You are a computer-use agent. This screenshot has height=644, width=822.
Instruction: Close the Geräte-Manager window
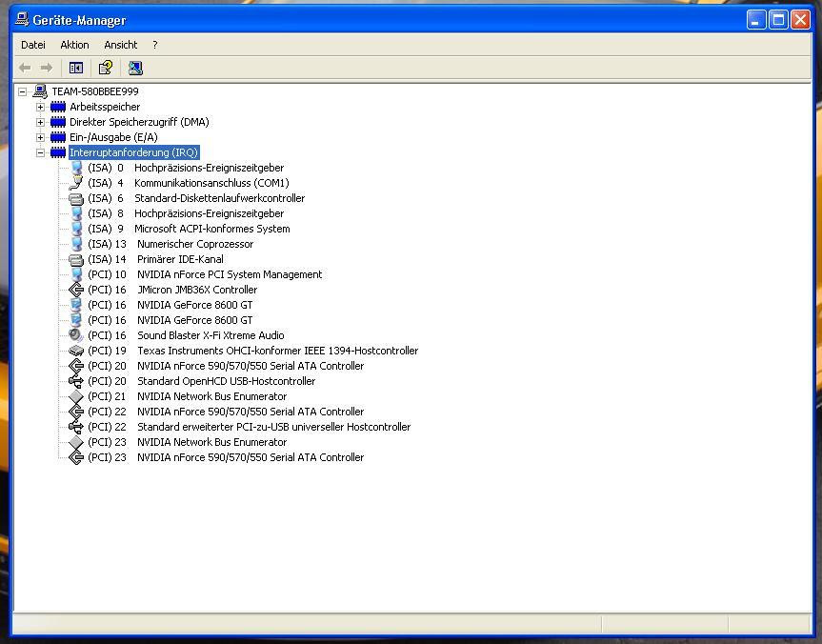point(800,20)
